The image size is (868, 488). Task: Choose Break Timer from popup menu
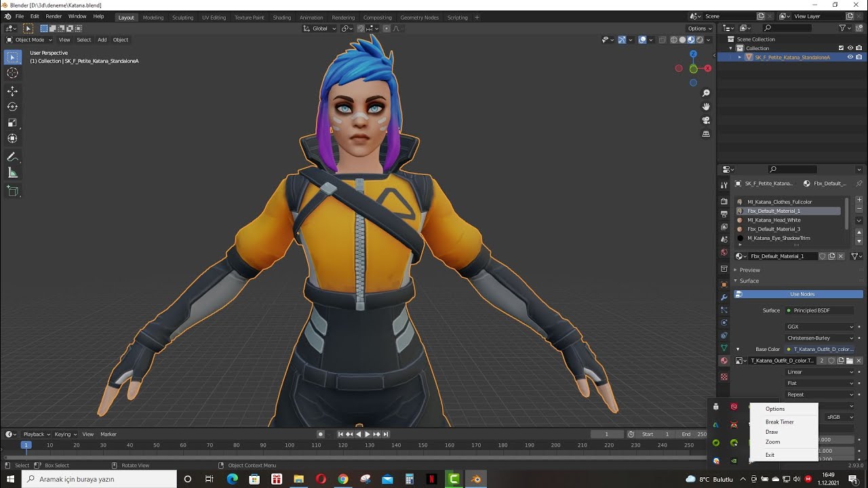click(779, 422)
